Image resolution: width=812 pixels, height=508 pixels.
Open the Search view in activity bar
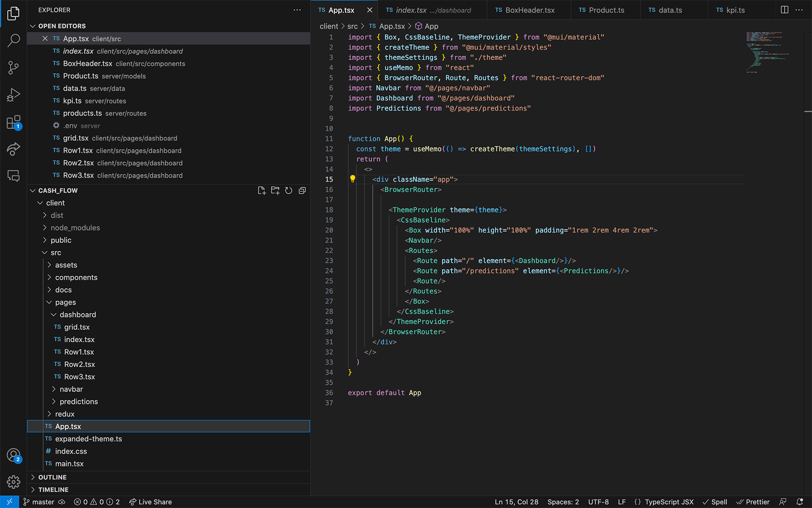click(x=14, y=41)
